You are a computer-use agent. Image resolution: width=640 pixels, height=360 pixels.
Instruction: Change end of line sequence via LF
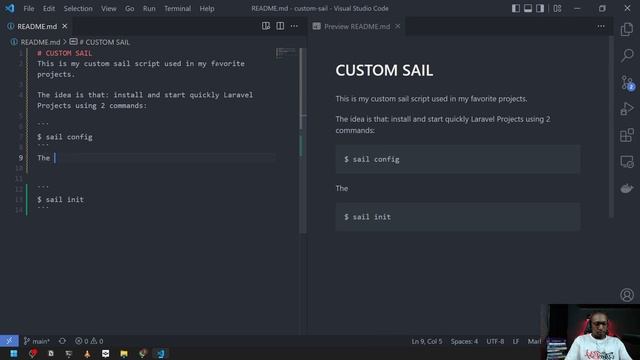[516, 341]
